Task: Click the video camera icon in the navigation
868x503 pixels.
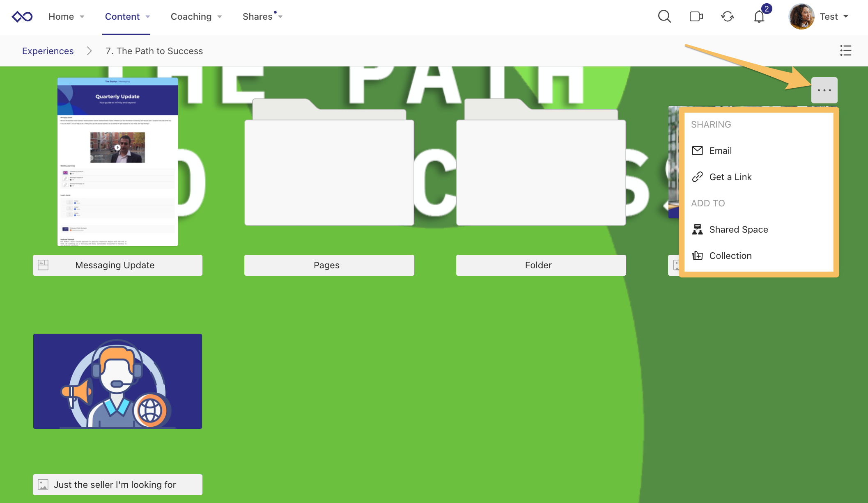Action: pos(696,16)
